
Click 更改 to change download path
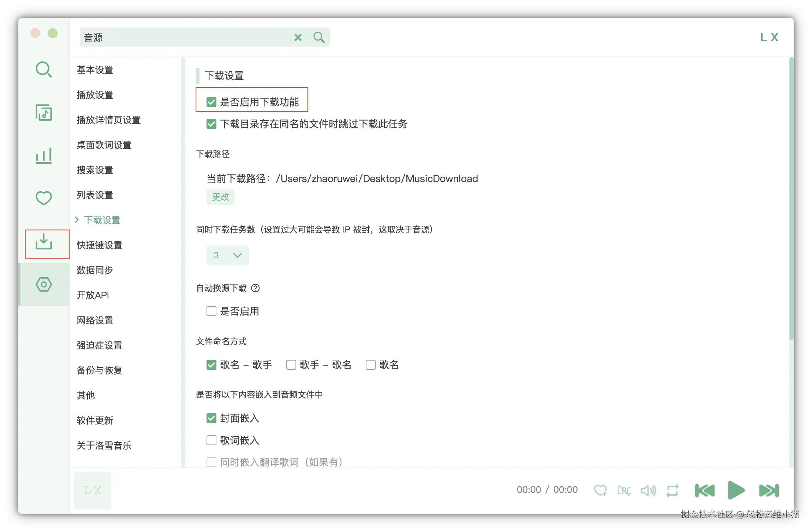221,197
